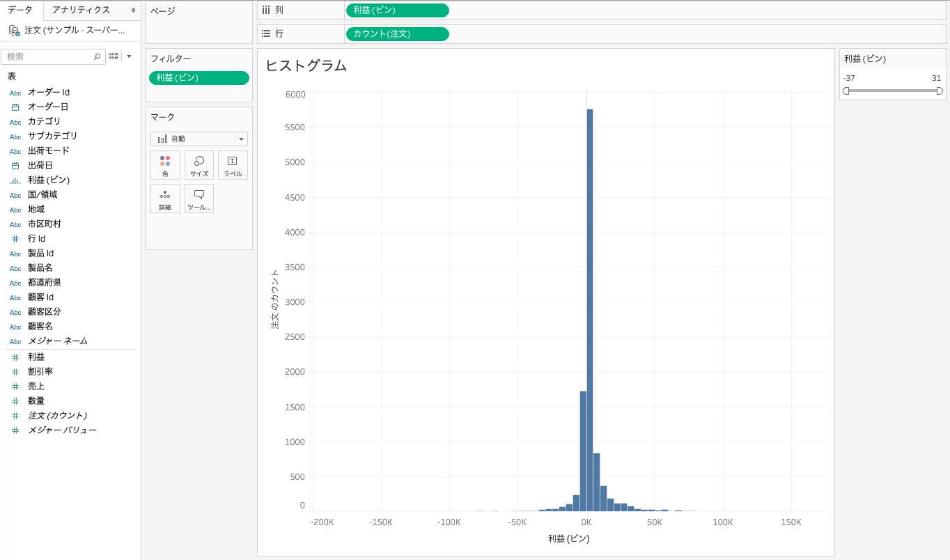Select the 顧客名 field
The image size is (950, 560).
(x=40, y=326)
